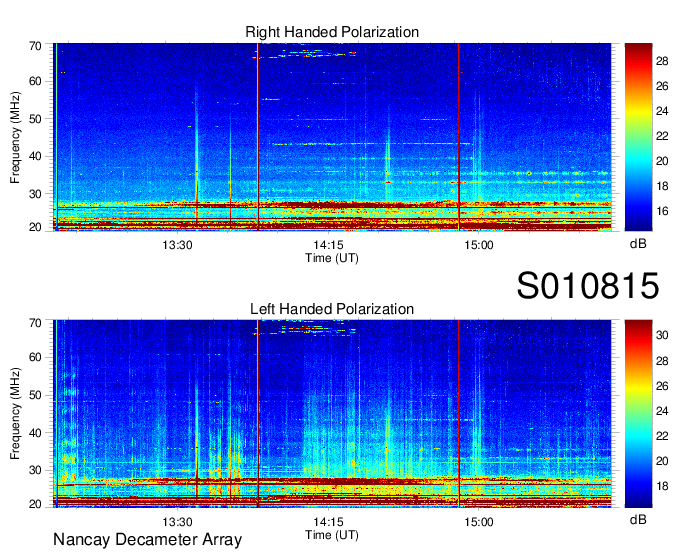Click the bottom plot's 30 MHz tick label
The width and height of the screenshot is (680, 552).
click(35, 470)
